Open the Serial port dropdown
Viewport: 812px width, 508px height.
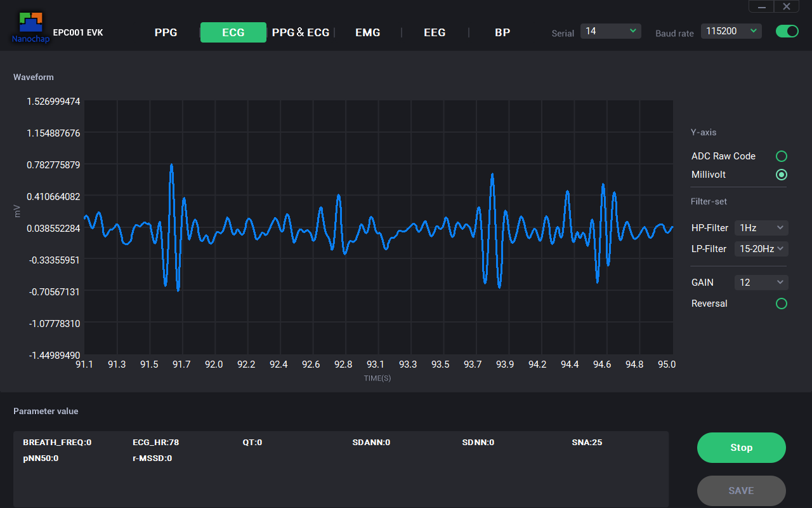611,31
